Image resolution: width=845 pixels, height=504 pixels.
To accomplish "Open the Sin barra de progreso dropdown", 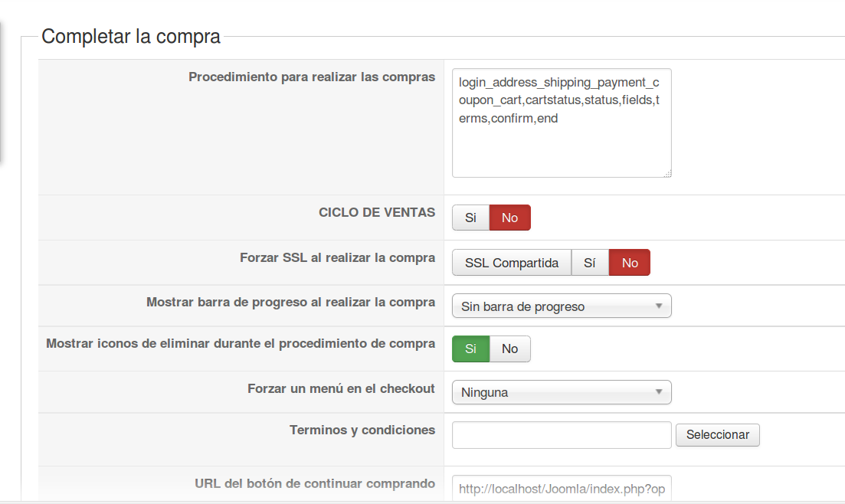I will tap(562, 306).
